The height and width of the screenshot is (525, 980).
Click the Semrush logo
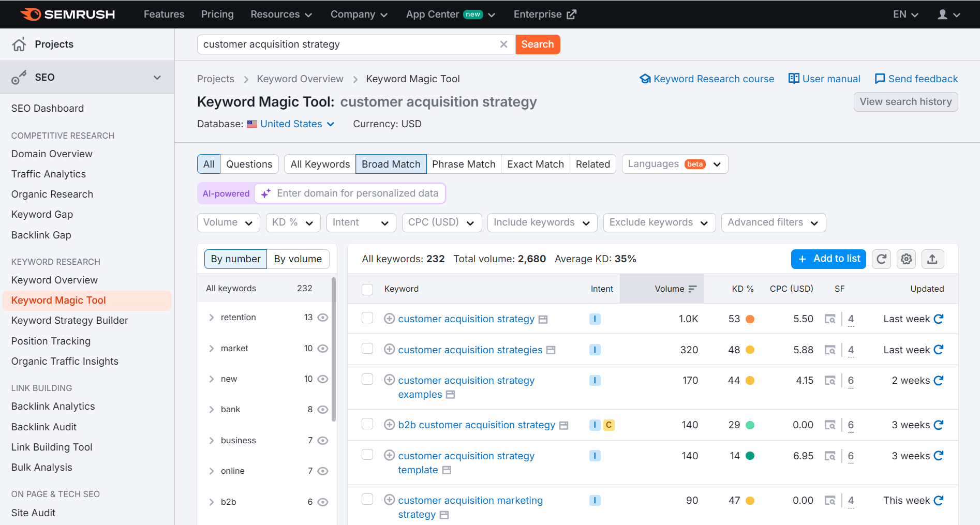tap(67, 14)
